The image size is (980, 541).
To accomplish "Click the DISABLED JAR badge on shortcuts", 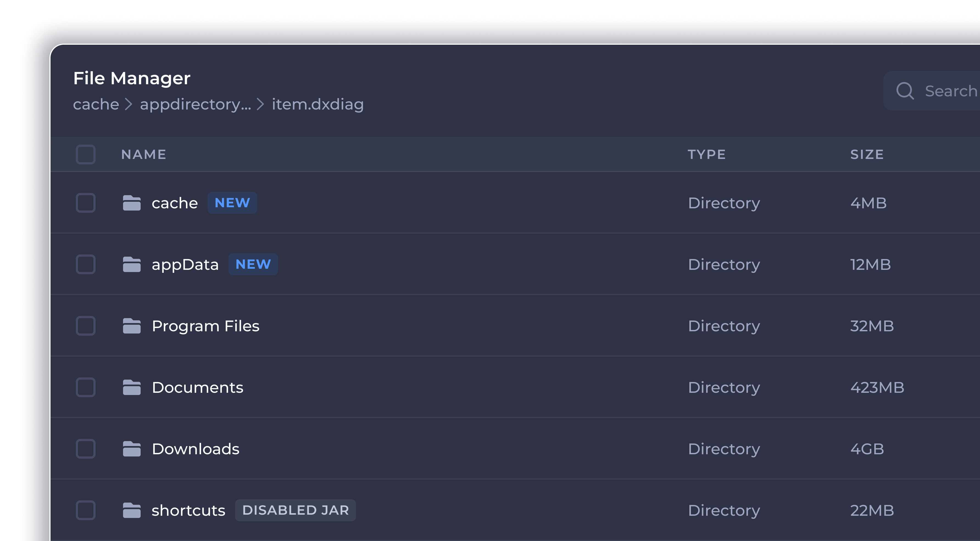I will 295,510.
